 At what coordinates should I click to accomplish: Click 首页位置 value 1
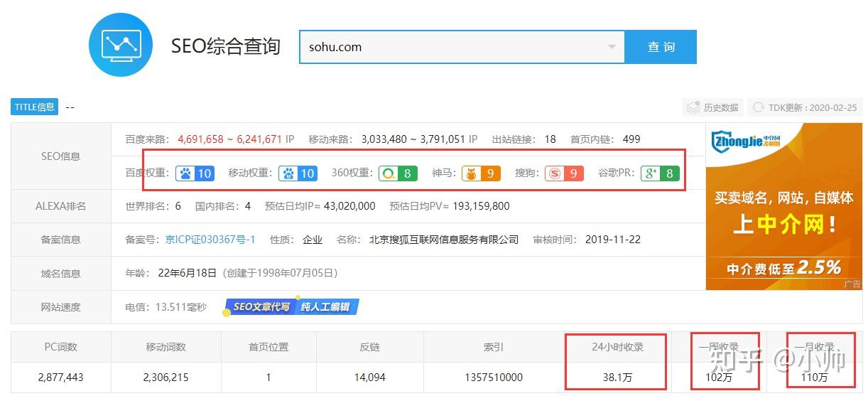[268, 378]
